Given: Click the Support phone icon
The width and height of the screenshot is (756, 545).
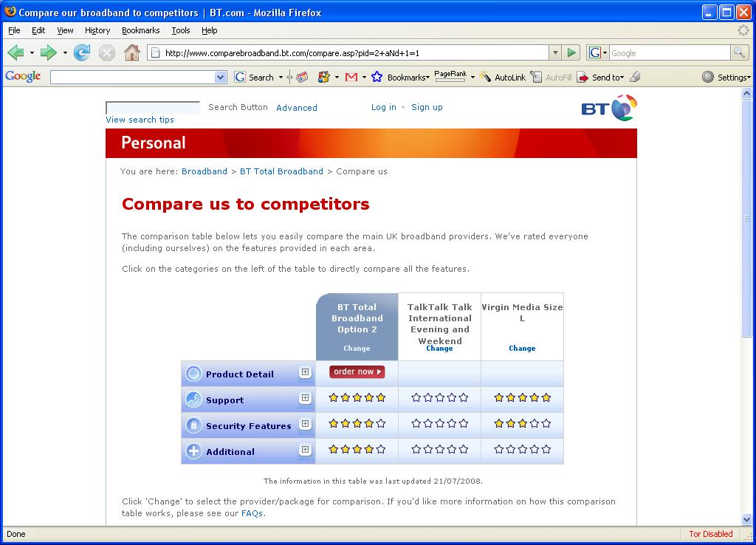Looking at the screenshot, I should (x=193, y=400).
